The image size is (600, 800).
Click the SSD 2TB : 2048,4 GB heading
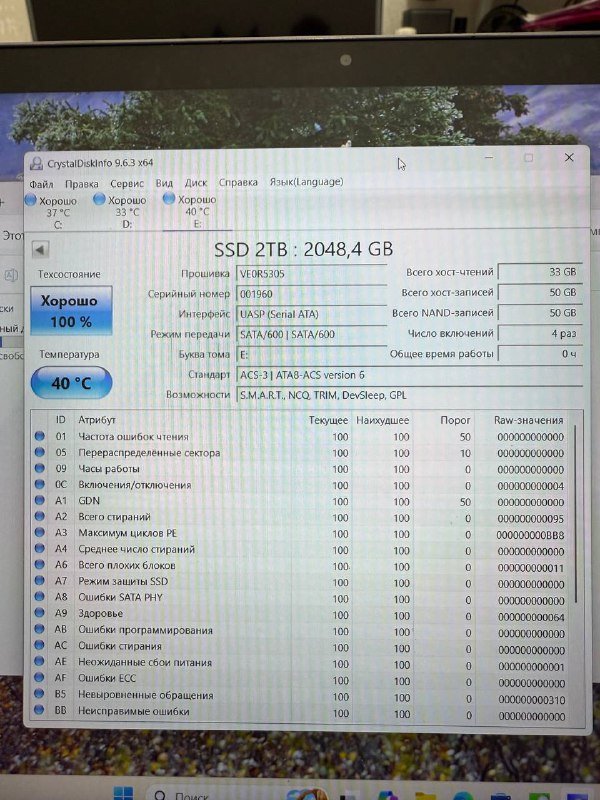point(304,249)
